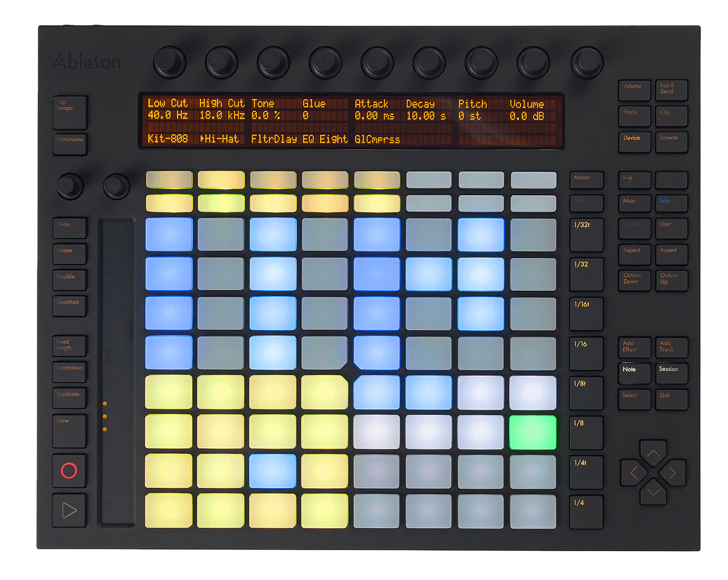
Task: Push the Add Effect button
Action: 634,347
